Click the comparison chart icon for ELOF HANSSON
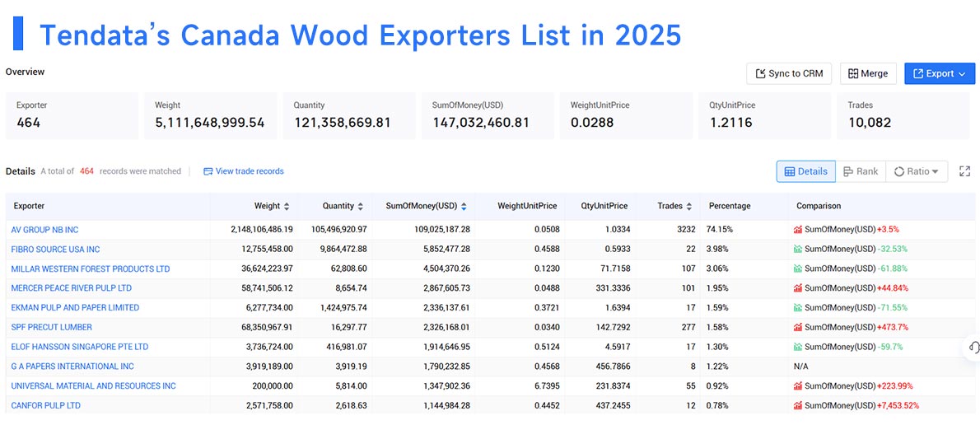Image resolution: width=980 pixels, height=425 pixels. pos(798,346)
